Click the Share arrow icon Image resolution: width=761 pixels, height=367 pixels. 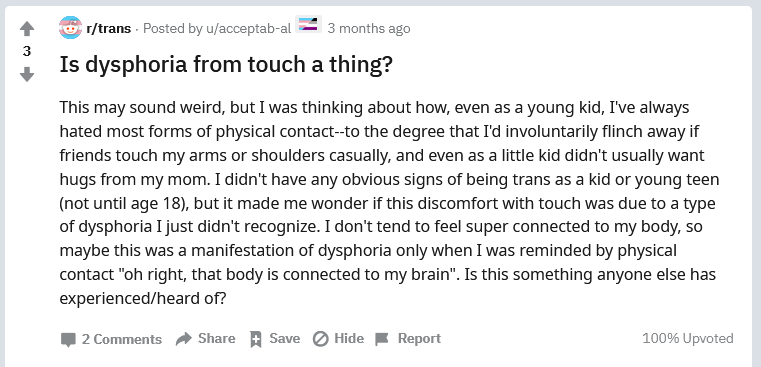(183, 338)
